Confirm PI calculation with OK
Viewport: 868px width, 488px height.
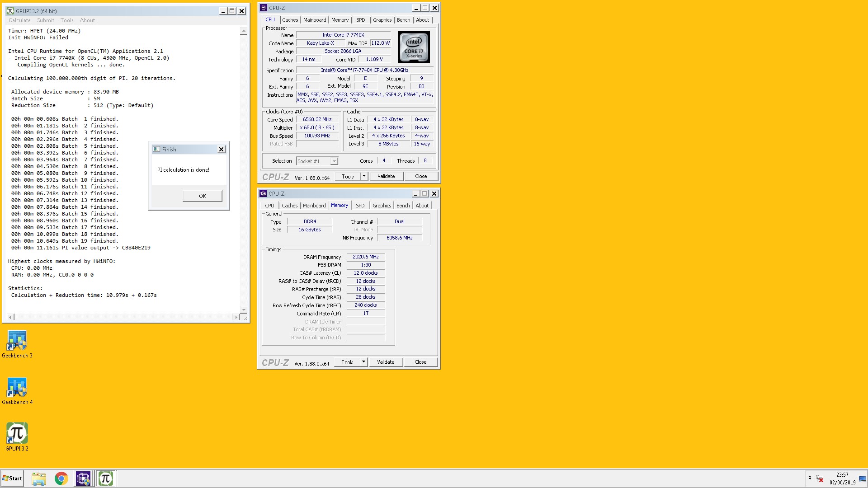pyautogui.click(x=203, y=196)
